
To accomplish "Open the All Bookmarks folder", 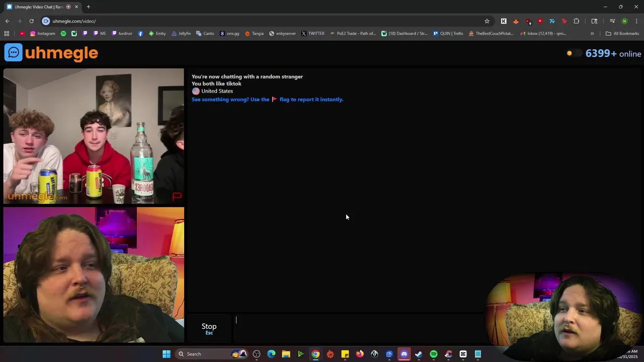I will coord(622,34).
